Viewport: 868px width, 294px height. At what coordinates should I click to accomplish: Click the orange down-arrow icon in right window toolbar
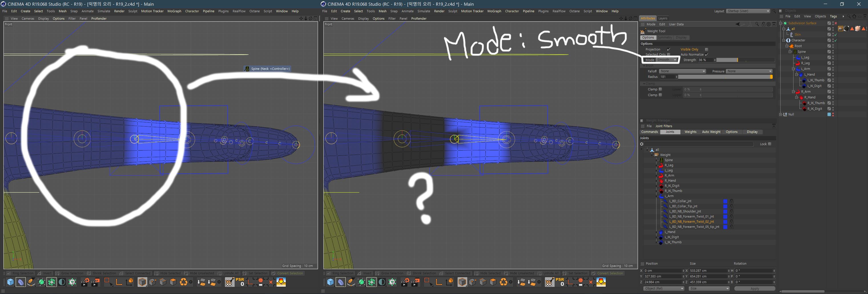(601, 282)
